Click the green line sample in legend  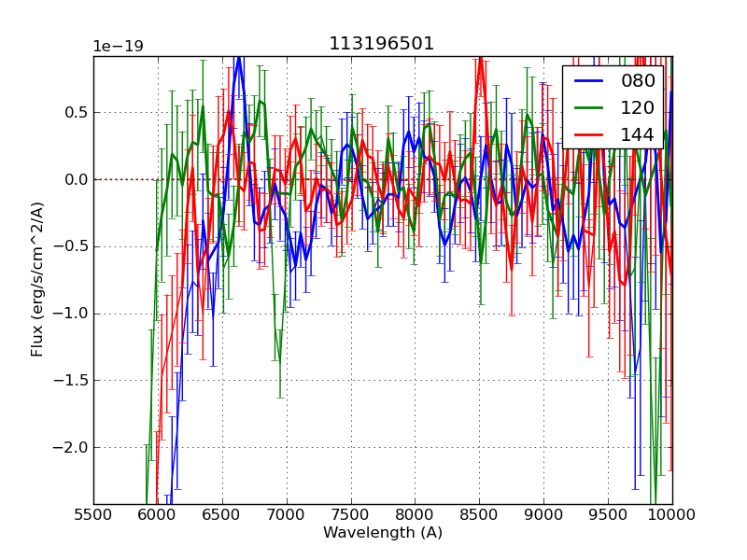(x=589, y=108)
